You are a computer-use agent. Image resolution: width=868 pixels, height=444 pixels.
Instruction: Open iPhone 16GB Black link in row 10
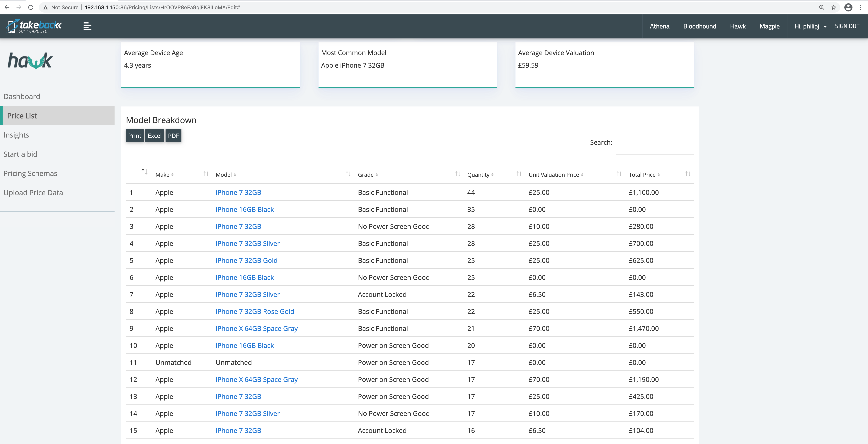(245, 345)
